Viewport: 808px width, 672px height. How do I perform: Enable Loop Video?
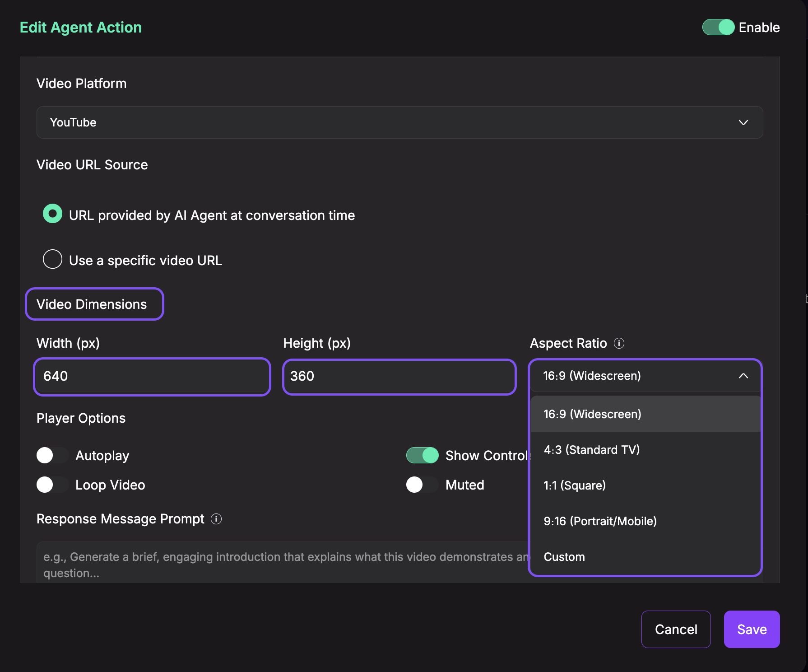tap(52, 485)
